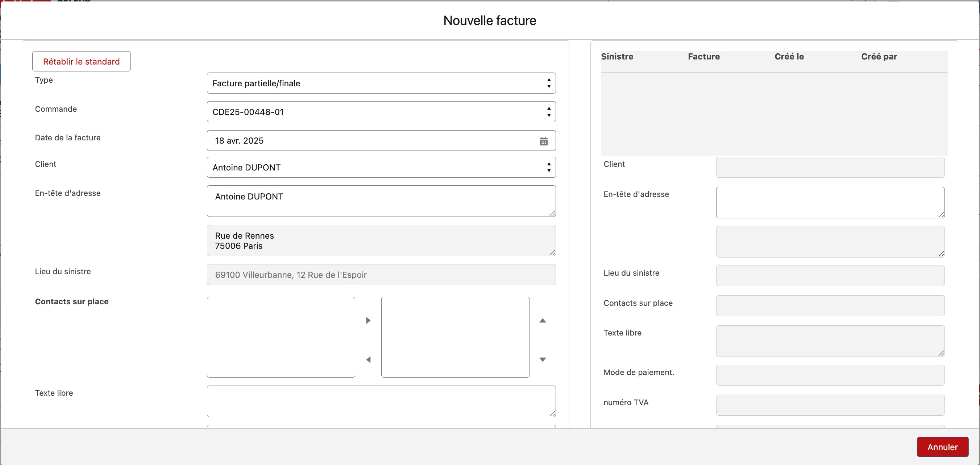Image resolution: width=980 pixels, height=465 pixels.
Task: Move contact up in the list
Action: 543,321
